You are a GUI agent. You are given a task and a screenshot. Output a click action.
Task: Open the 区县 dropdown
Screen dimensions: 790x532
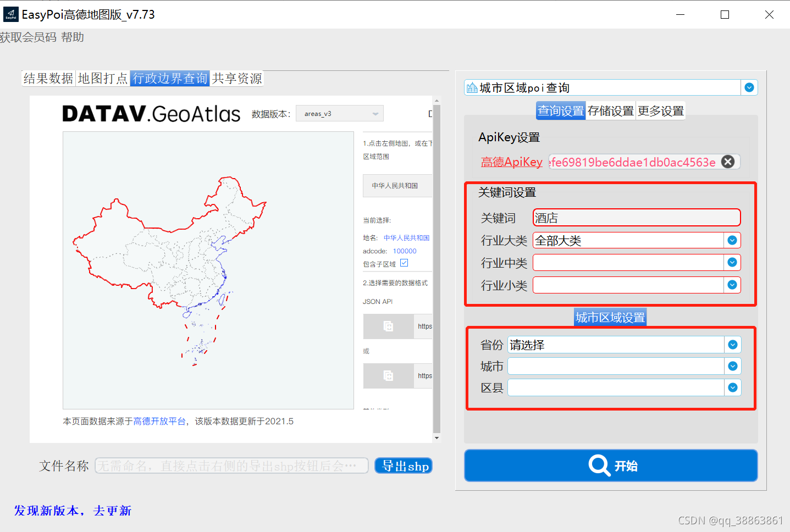coord(733,387)
